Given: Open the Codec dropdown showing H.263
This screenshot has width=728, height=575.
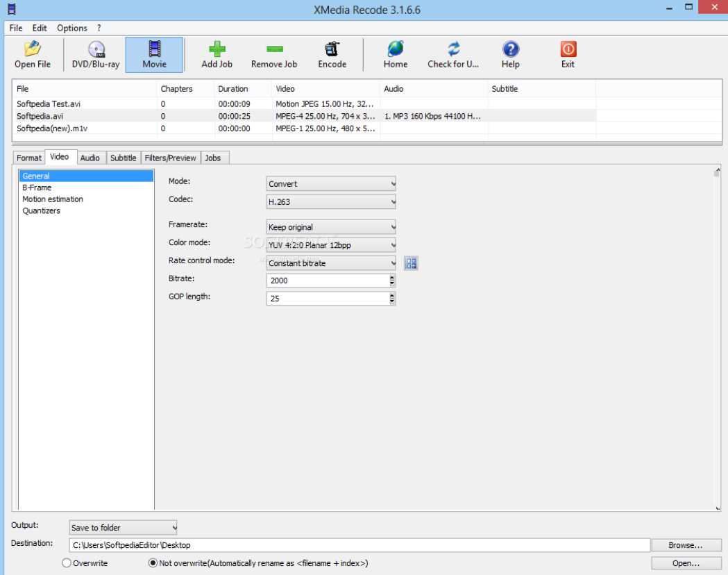Looking at the screenshot, I should tap(331, 201).
